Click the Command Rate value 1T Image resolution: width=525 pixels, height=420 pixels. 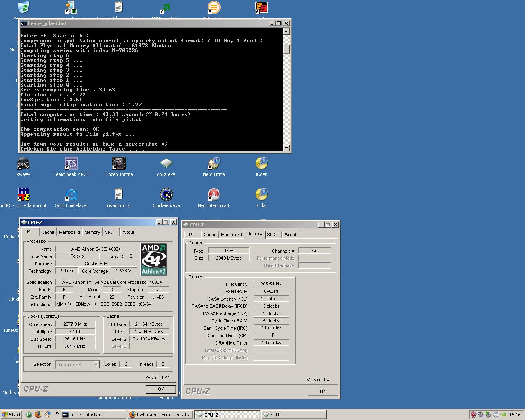[x=271, y=335]
